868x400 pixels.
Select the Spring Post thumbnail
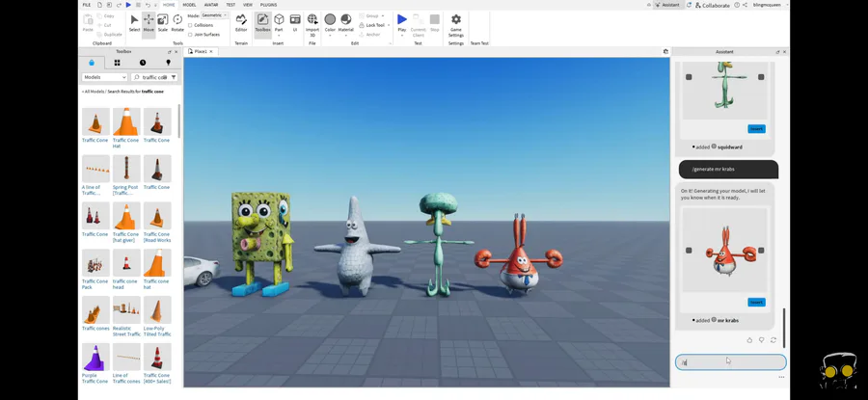[x=126, y=169]
